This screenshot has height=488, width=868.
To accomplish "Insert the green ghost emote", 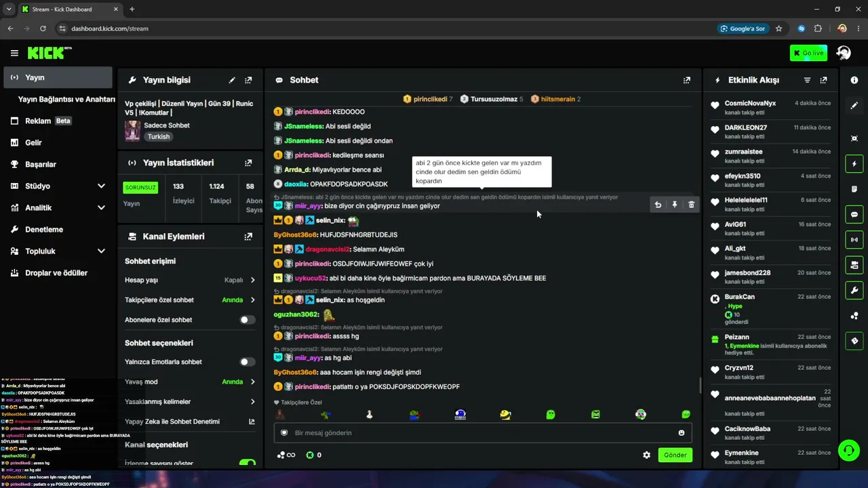I will click(551, 414).
